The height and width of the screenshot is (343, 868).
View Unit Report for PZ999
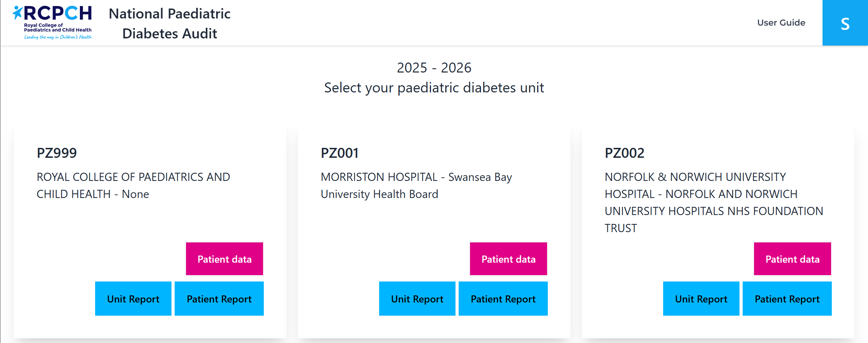(133, 299)
